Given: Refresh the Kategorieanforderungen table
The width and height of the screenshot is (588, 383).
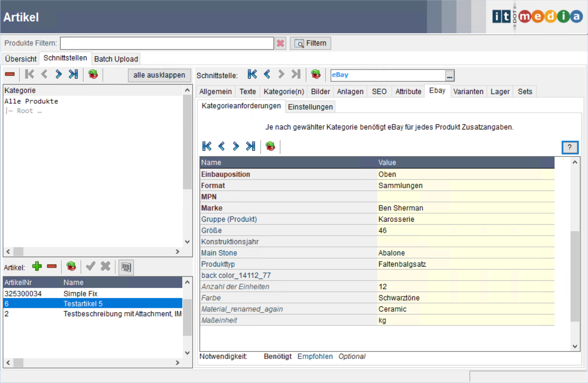Looking at the screenshot, I should (x=270, y=147).
